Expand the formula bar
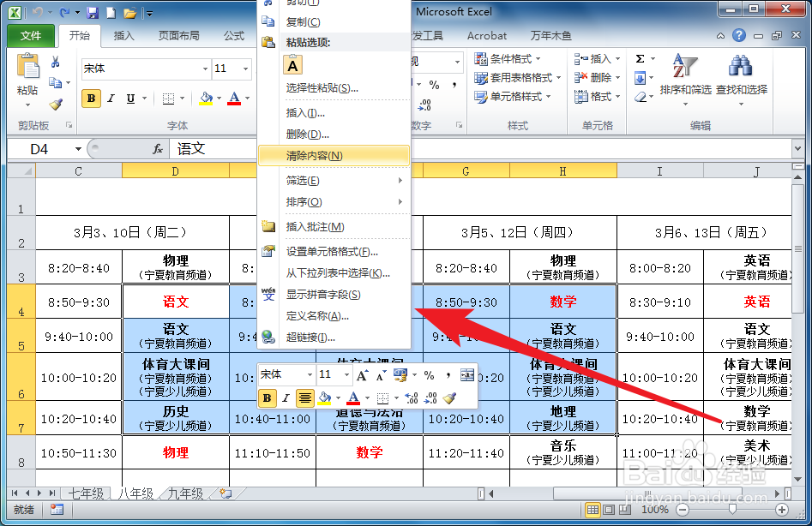Screen dimensions: 812x526 pyautogui.click(x=797, y=149)
